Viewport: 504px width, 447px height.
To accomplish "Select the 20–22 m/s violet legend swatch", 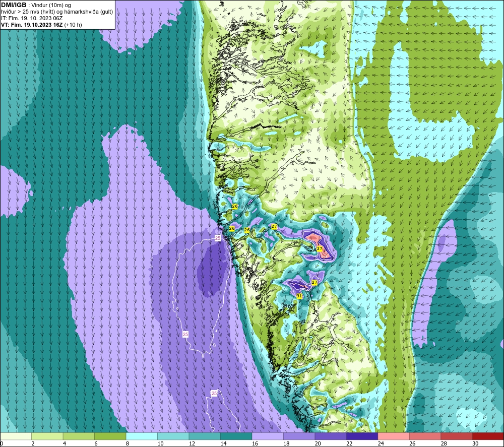I will [331, 436].
